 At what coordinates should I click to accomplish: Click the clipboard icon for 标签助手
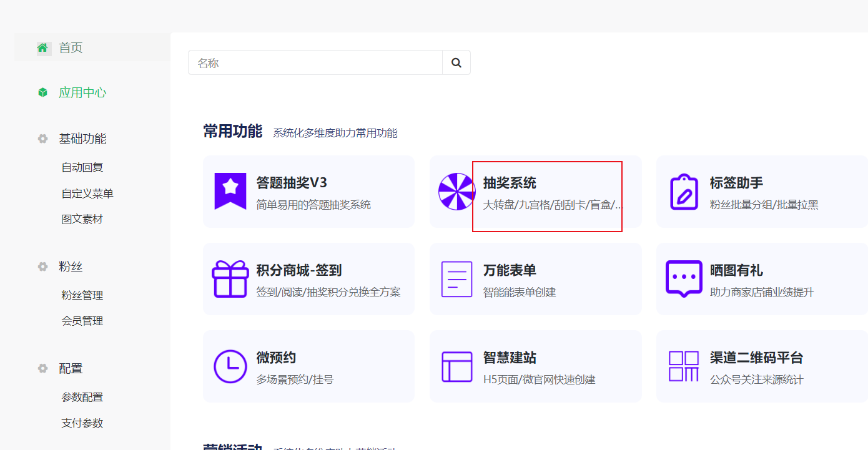(x=683, y=191)
